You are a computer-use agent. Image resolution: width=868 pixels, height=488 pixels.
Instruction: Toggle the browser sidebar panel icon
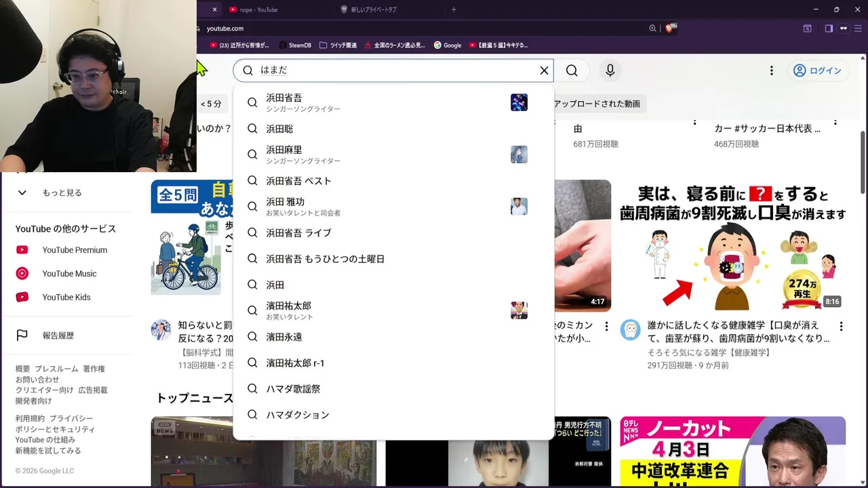point(829,28)
